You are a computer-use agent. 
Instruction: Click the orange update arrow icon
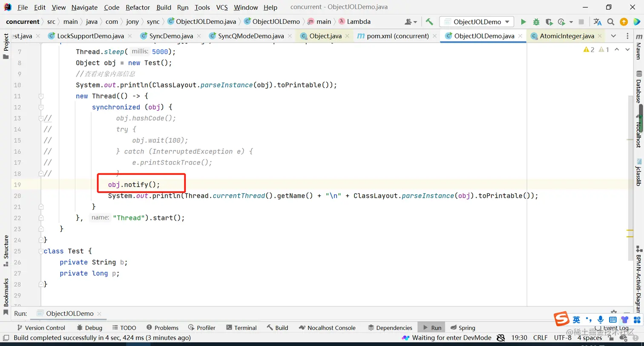[x=624, y=22]
